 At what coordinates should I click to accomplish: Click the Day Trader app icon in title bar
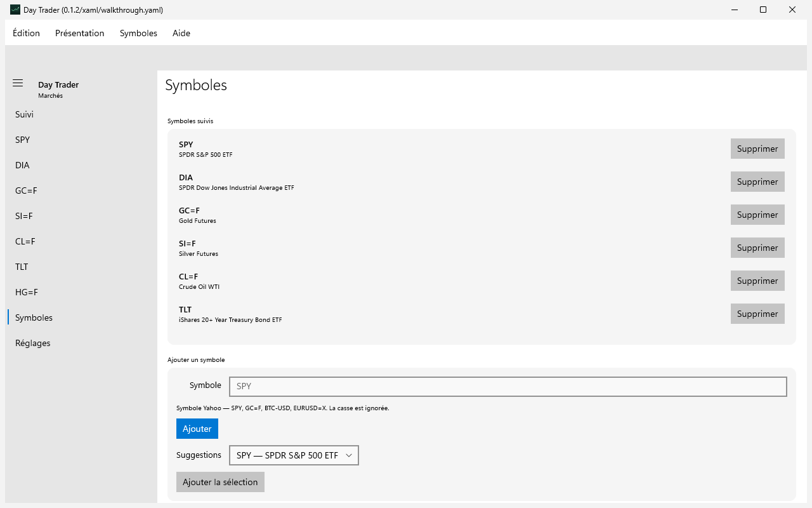15,10
